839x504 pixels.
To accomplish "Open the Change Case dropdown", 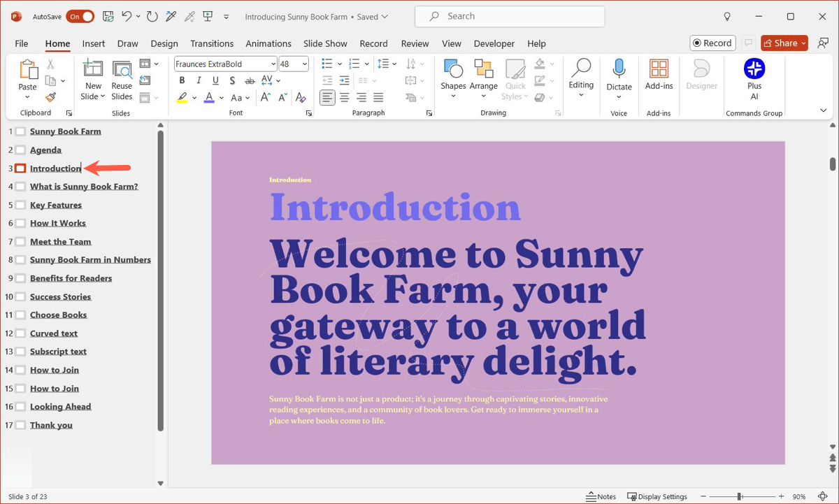I will [241, 98].
